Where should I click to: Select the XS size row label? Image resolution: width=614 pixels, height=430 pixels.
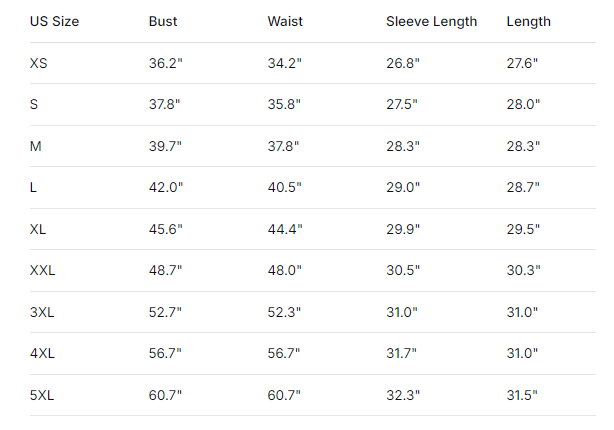click(39, 63)
